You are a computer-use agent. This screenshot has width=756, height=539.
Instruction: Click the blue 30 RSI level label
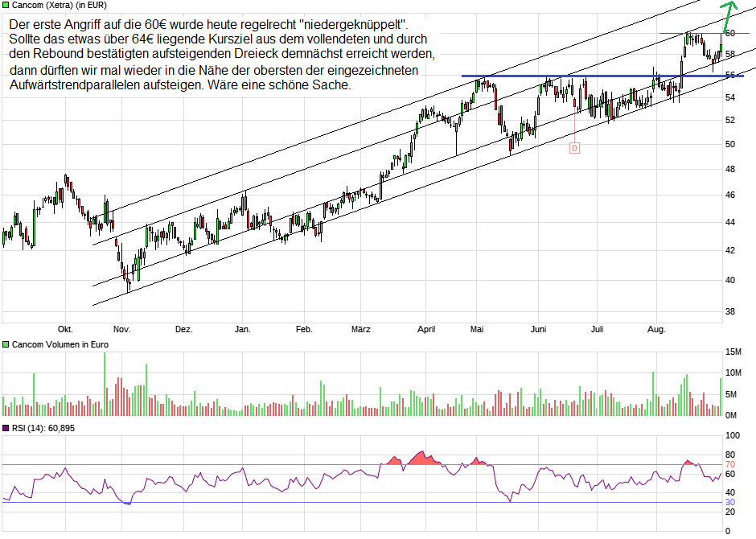click(730, 502)
